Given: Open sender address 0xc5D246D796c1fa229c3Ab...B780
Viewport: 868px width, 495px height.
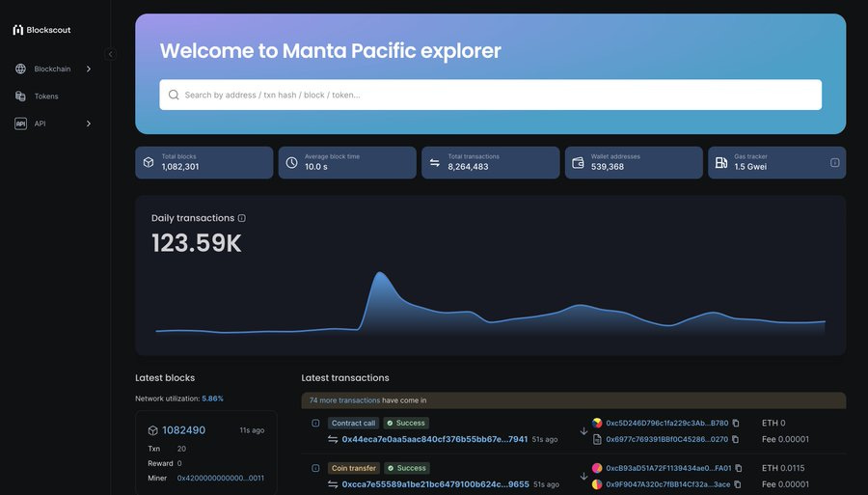Looking at the screenshot, I should (667, 423).
